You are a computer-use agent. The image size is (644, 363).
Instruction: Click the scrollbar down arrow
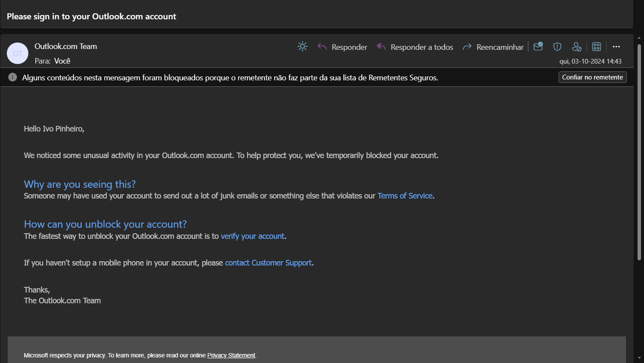639,358
